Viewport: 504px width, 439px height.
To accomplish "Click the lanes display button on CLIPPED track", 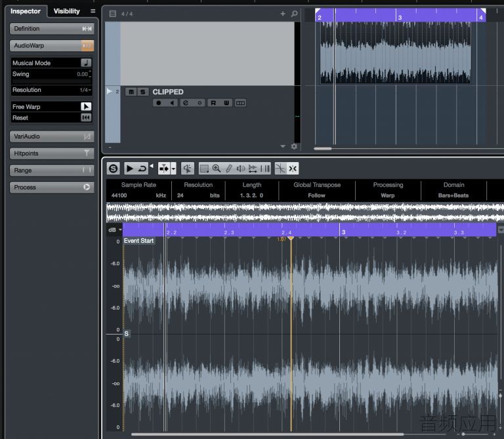I will point(240,103).
